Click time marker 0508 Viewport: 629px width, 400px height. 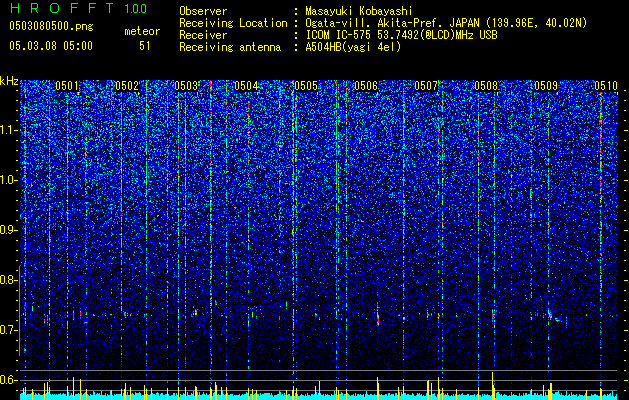point(486,86)
